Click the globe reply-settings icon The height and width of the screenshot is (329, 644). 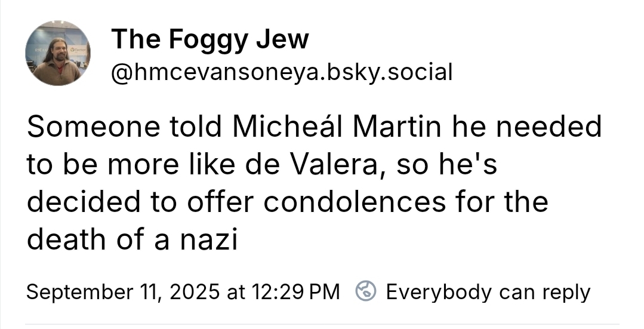365,292
